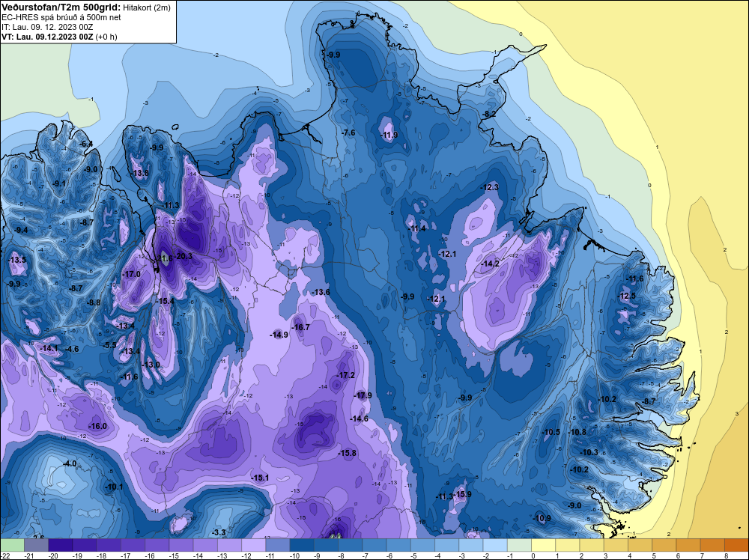The image size is (749, 560).
Task: Click the -10 dark blue legend swatch
Action: coord(302,545)
